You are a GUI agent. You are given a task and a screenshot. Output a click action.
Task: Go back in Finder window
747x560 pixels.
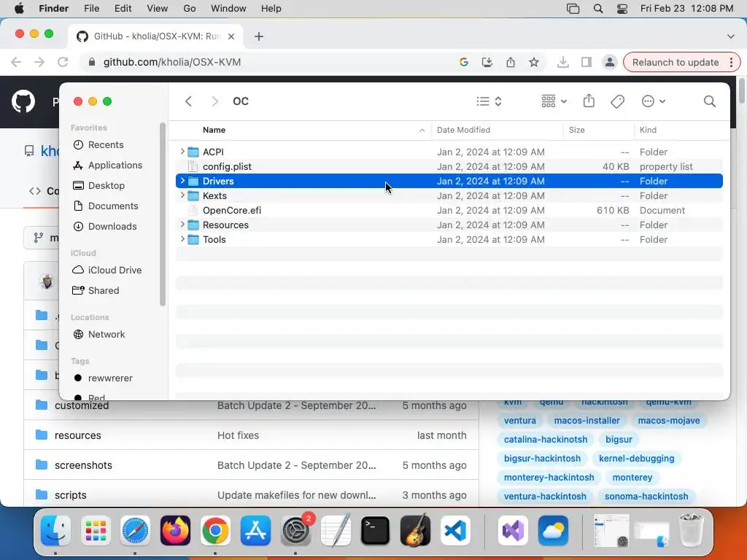pyautogui.click(x=189, y=101)
